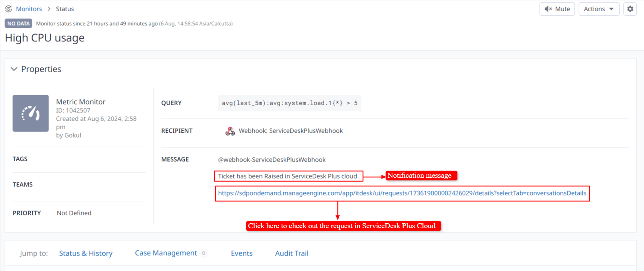Jump to Case Management section
Screen dimensions: 644x271
click(x=166, y=253)
